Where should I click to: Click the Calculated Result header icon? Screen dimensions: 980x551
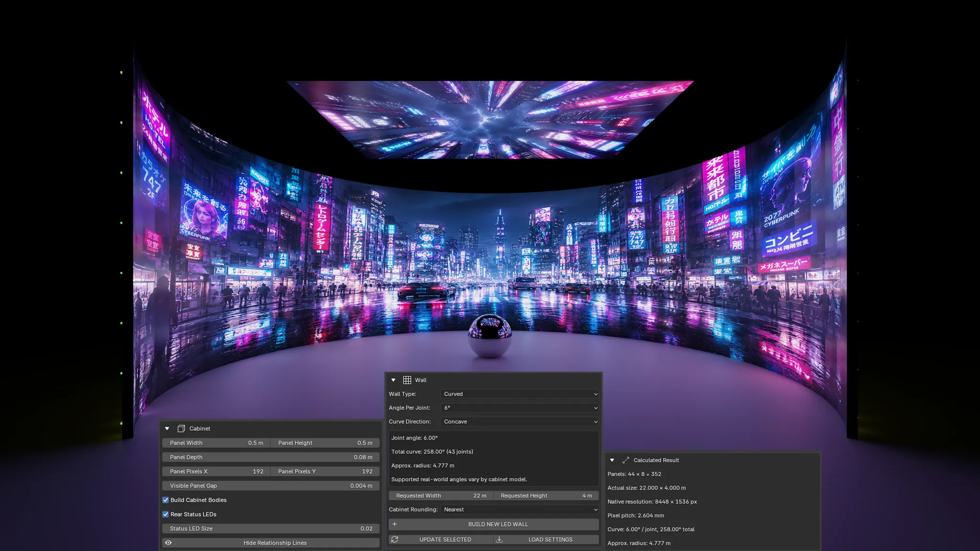click(x=625, y=460)
